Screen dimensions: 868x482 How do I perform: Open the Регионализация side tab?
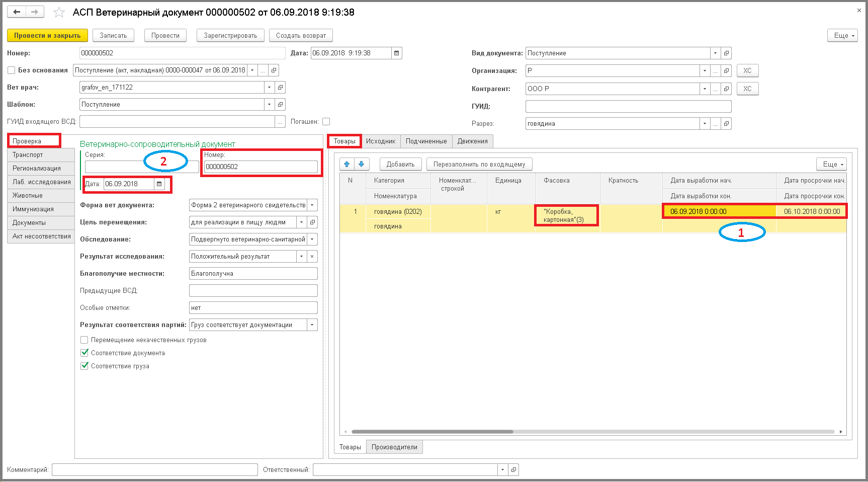point(41,169)
